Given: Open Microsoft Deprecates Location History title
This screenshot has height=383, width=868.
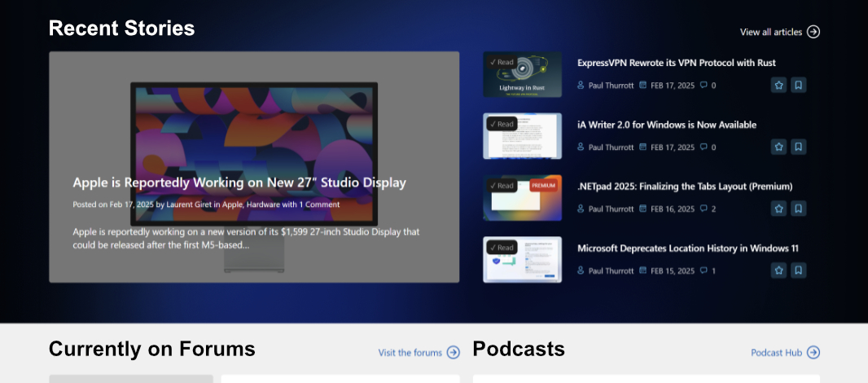Looking at the screenshot, I should 688,249.
